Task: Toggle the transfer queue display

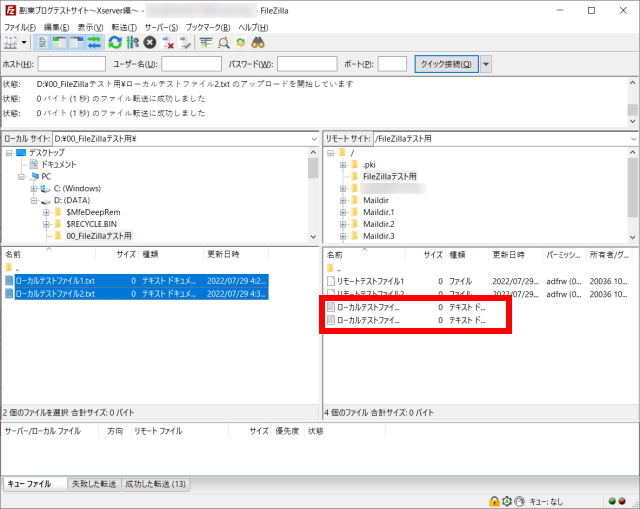Action: click(94, 43)
